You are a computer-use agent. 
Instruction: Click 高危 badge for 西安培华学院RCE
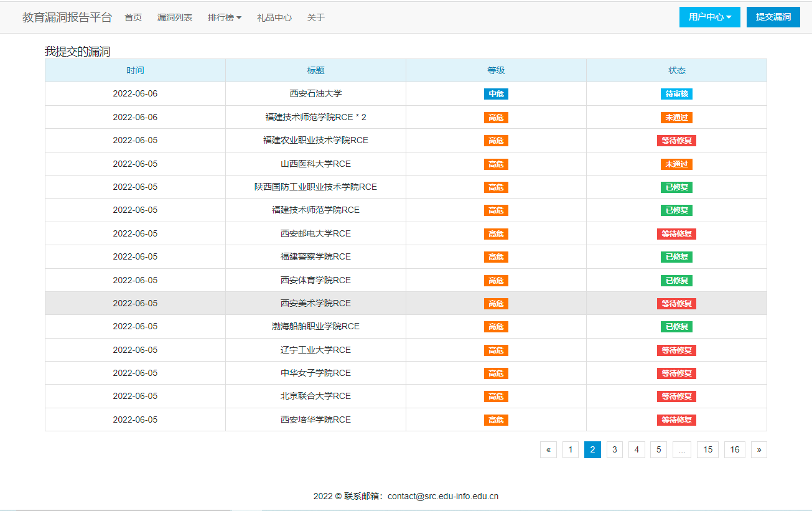coord(496,420)
